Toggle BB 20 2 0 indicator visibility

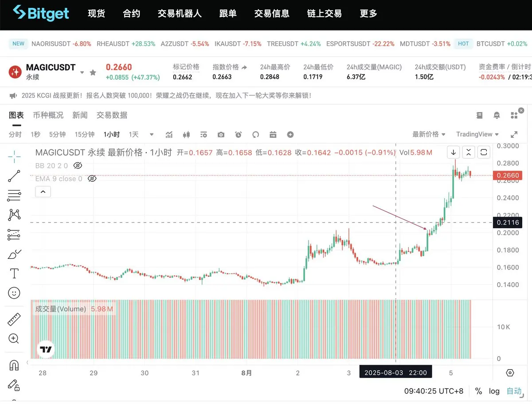[x=78, y=165]
